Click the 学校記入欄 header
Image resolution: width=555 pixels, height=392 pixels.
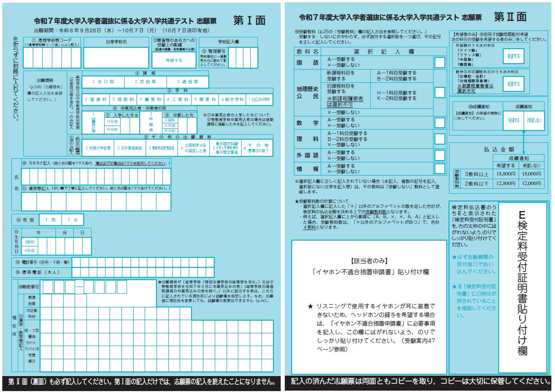coord(228,41)
